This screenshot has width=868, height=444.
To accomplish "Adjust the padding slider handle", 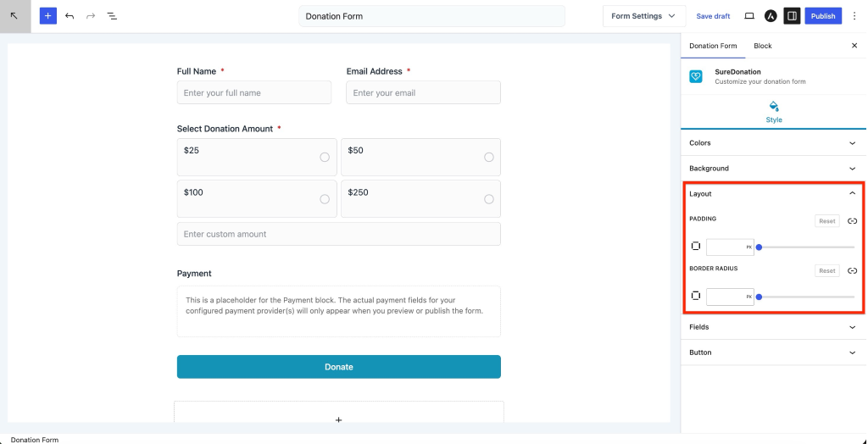I will [x=759, y=247].
